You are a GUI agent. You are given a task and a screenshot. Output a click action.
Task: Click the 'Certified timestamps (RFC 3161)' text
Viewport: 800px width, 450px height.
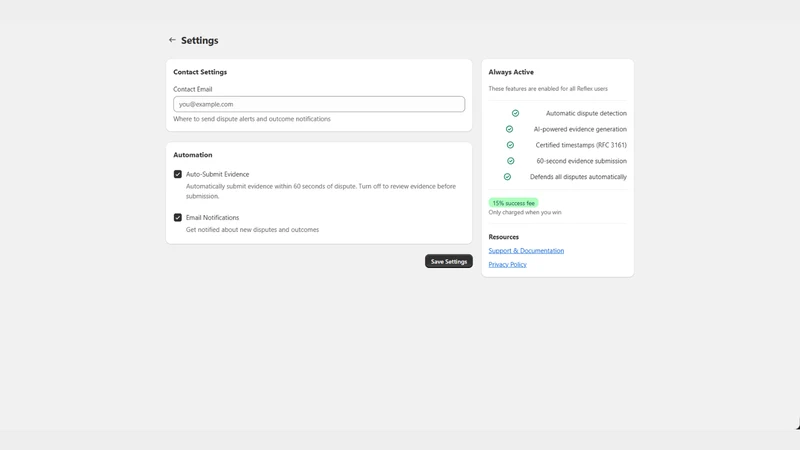point(581,145)
